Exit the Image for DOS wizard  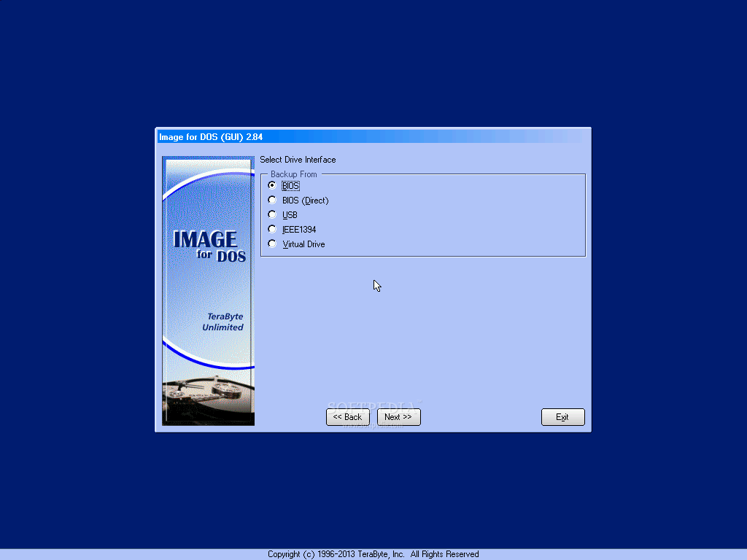(562, 416)
